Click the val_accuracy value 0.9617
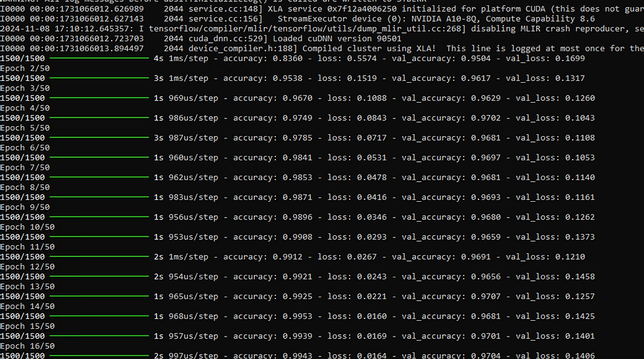Image resolution: width=644 pixels, height=359 pixels. (476, 78)
